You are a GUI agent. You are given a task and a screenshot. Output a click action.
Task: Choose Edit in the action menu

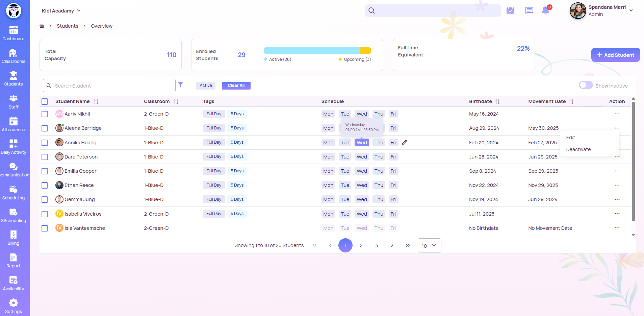[570, 138]
